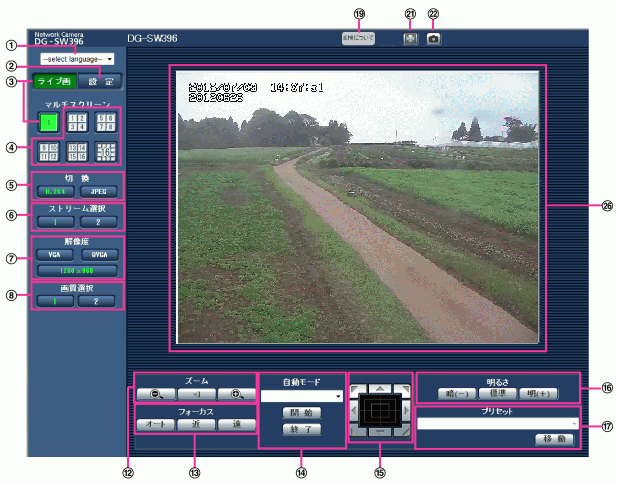Click the full screen display icon
617x483 pixels.
(x=410, y=39)
